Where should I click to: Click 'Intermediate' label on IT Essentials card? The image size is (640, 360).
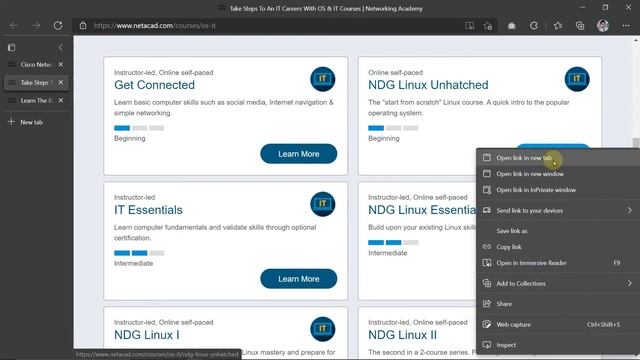click(x=133, y=263)
